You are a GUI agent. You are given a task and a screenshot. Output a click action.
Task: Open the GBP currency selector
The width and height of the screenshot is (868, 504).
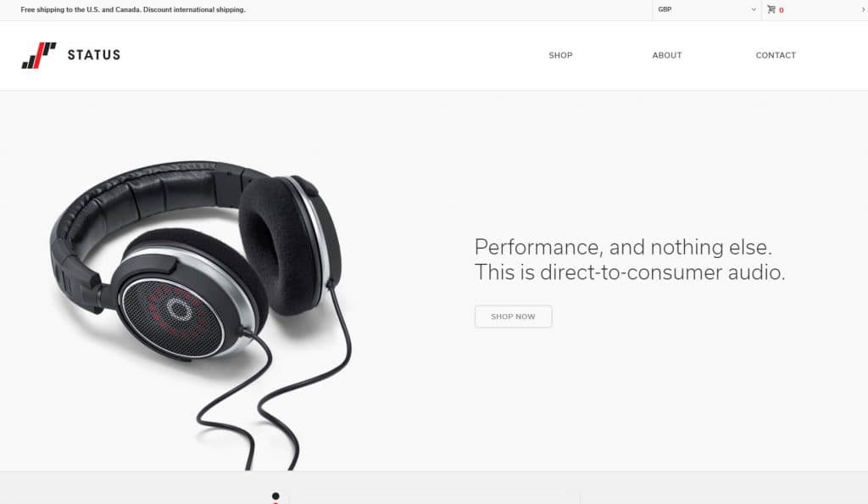coord(707,9)
